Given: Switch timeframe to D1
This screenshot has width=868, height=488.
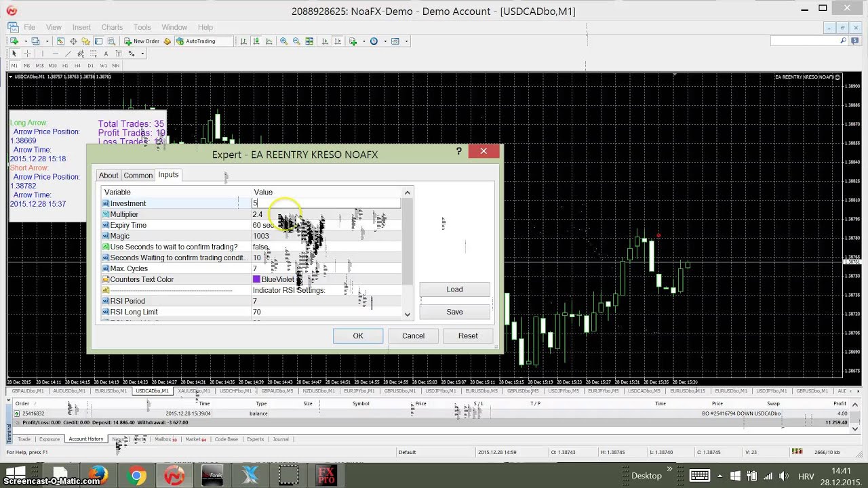Looking at the screenshot, I should point(90,66).
